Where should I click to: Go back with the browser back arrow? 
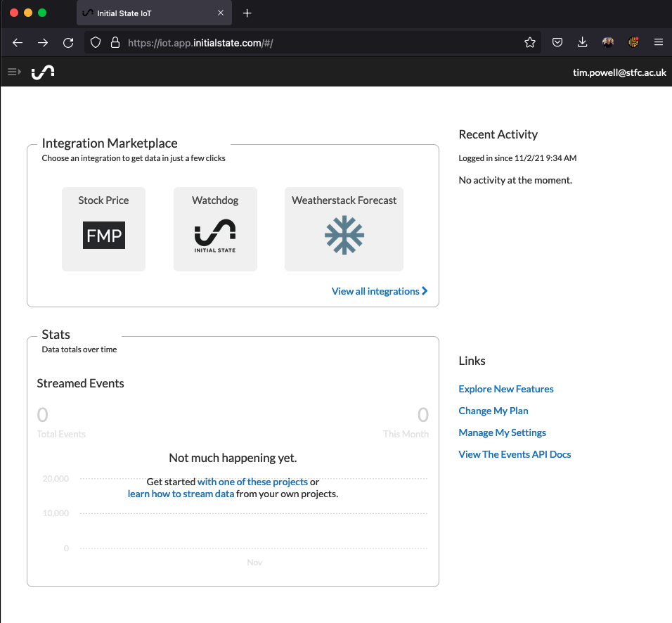tap(18, 42)
